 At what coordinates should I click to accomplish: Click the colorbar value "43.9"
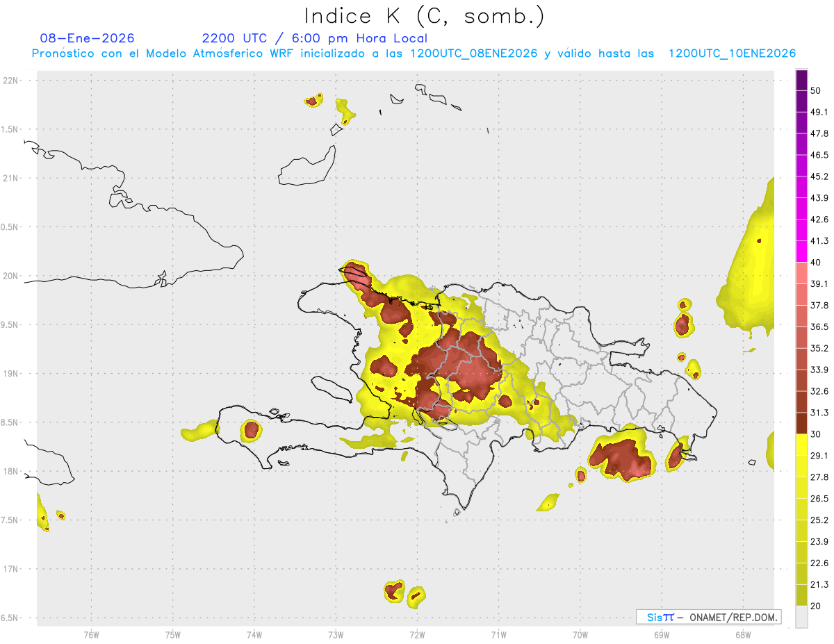click(819, 199)
